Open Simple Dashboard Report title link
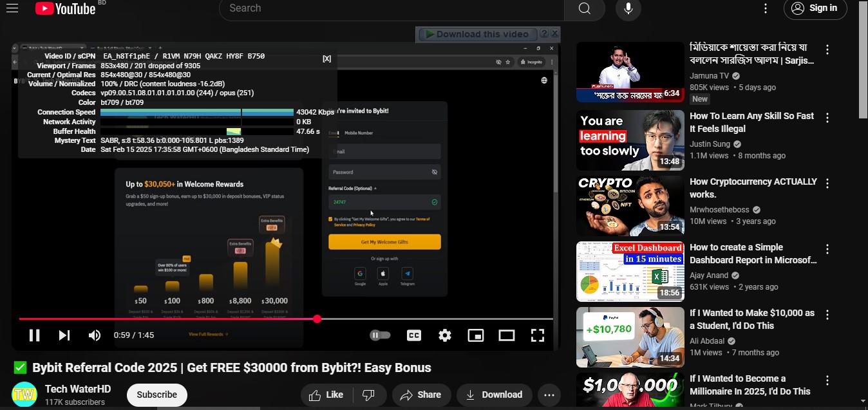Viewport: 868px width, 410px height. [x=753, y=254]
